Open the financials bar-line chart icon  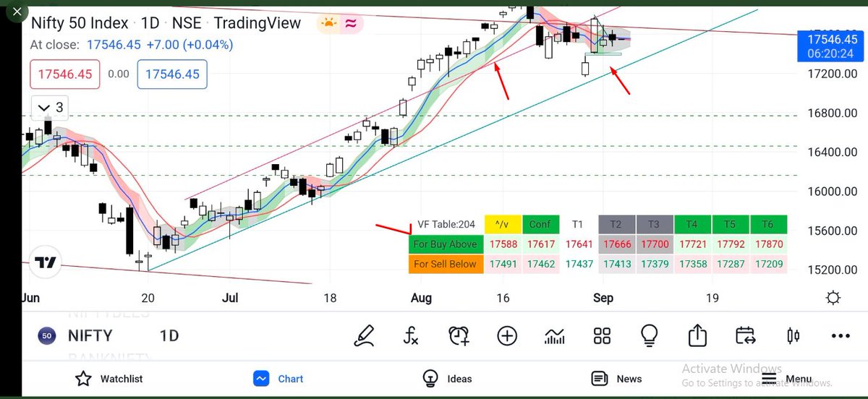point(555,335)
